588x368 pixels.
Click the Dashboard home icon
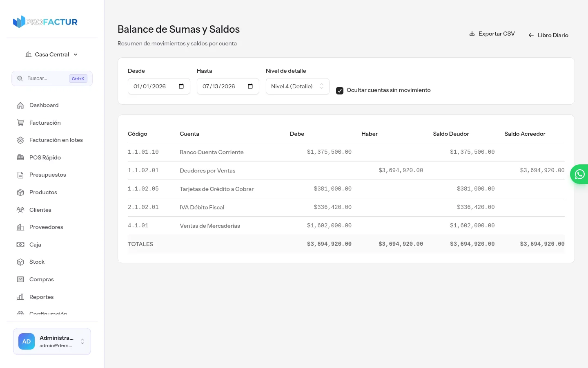pos(20,105)
